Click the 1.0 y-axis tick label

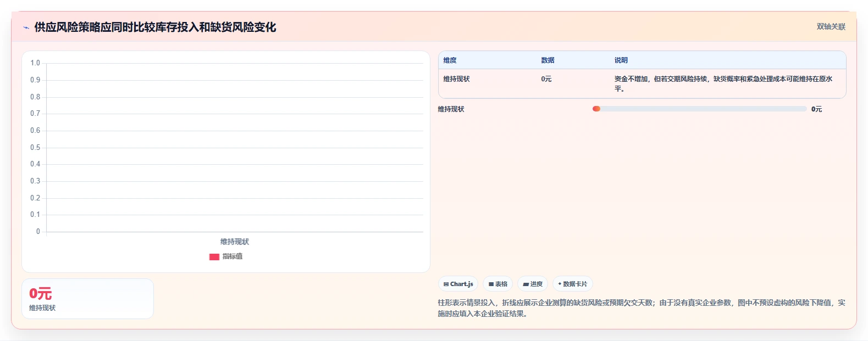click(x=35, y=63)
